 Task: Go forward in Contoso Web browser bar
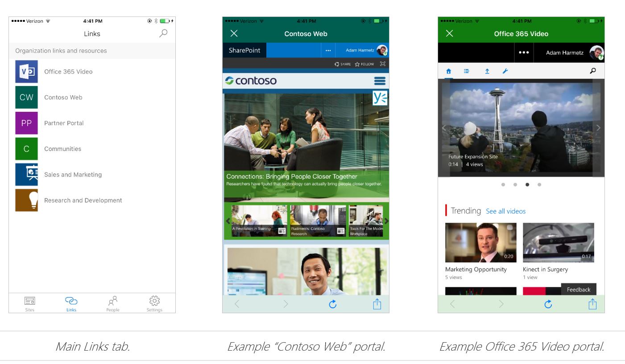click(x=286, y=304)
